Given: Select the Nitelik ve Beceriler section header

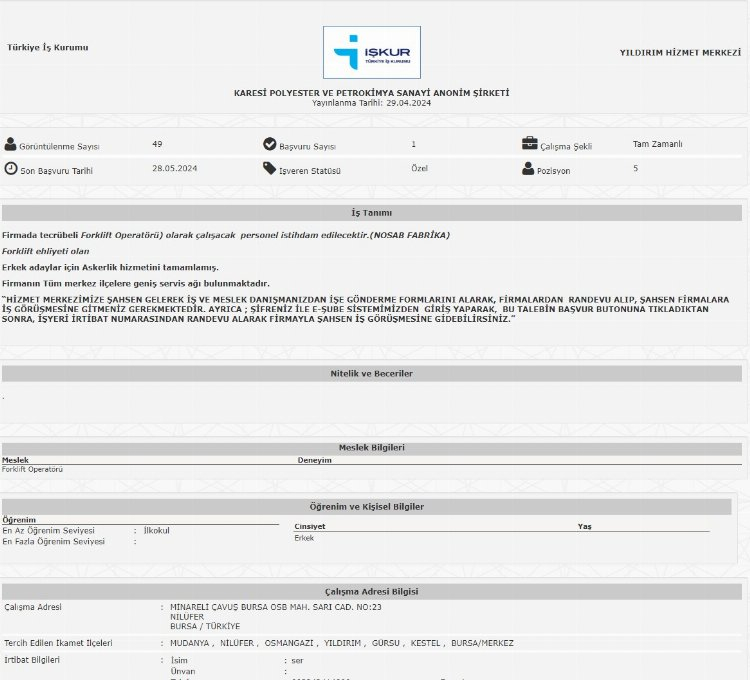Looking at the screenshot, I should click(x=371, y=373).
